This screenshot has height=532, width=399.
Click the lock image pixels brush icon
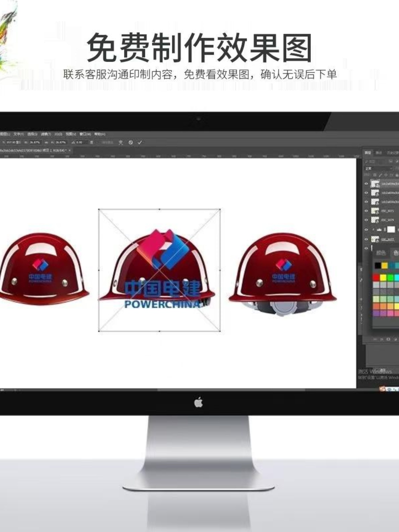click(380, 175)
